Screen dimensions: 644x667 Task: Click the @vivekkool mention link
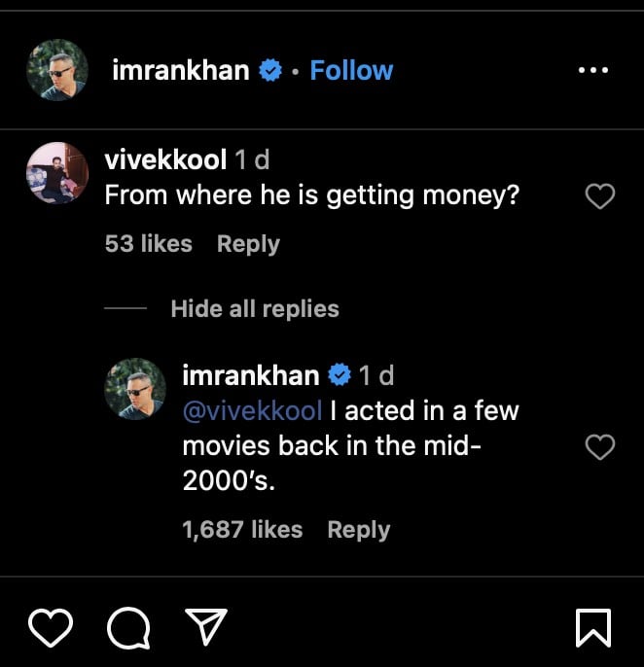pos(252,410)
